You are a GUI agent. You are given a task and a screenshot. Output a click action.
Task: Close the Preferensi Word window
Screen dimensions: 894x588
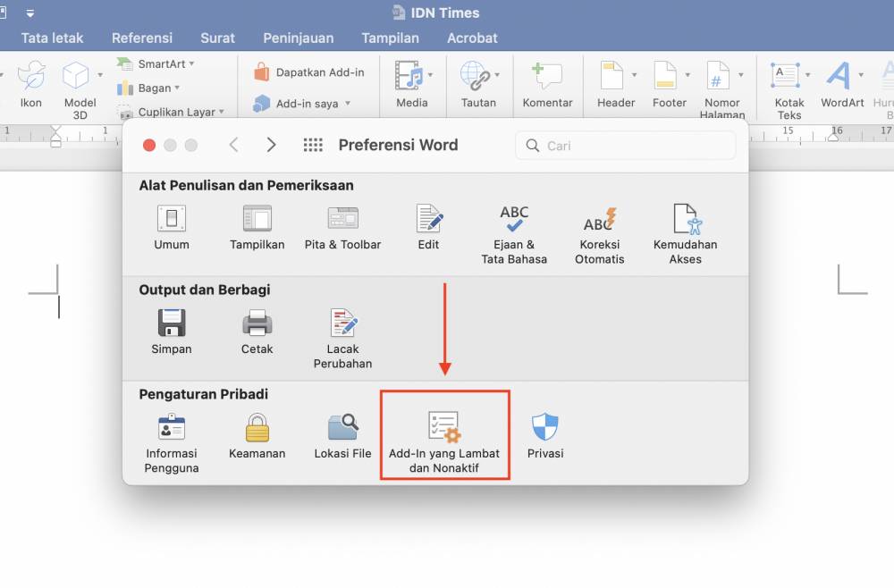point(149,146)
